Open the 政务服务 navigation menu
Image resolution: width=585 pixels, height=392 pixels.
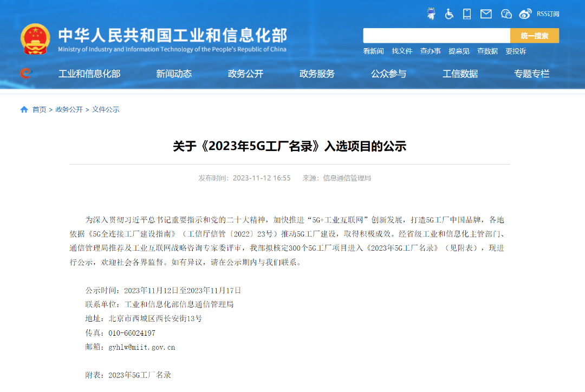(317, 74)
